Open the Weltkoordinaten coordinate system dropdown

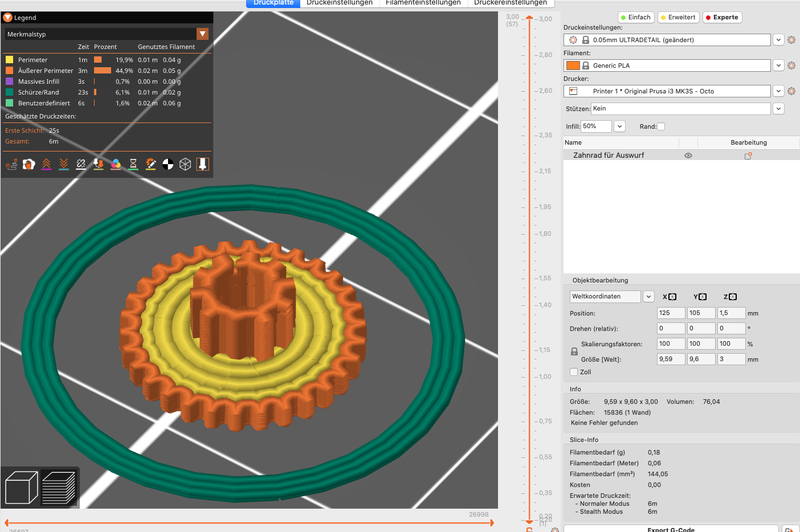pyautogui.click(x=648, y=296)
